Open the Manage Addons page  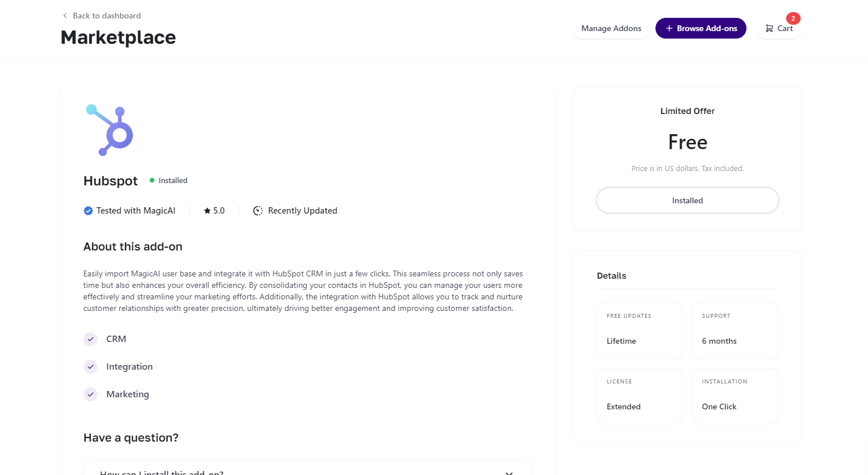(611, 28)
